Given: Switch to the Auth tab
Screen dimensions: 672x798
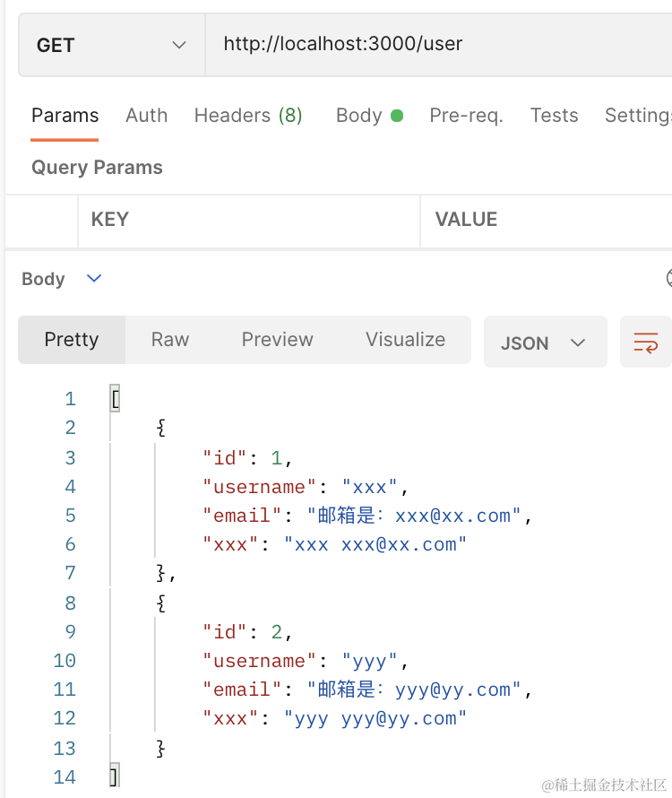Looking at the screenshot, I should (146, 116).
